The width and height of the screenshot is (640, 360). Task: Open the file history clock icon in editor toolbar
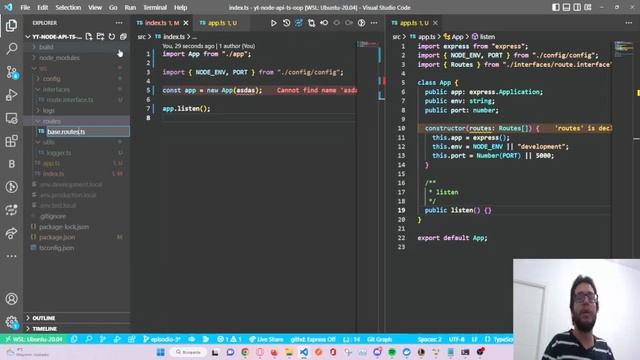click(x=286, y=23)
